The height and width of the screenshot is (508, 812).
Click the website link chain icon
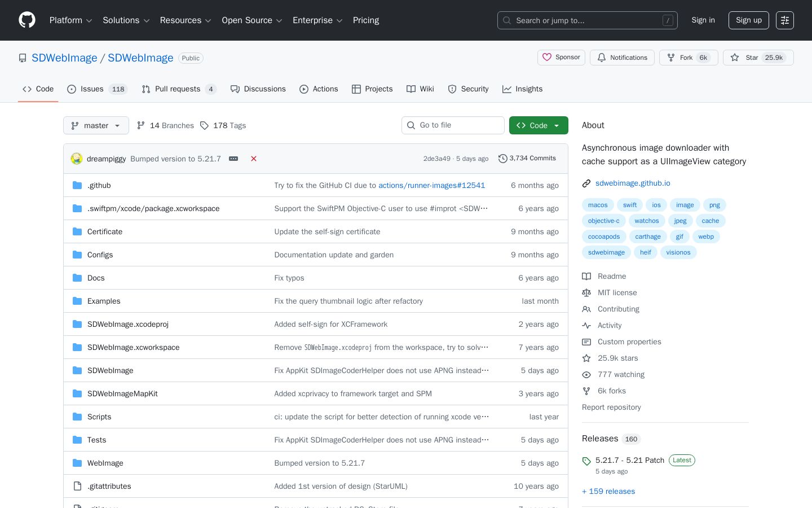586,183
